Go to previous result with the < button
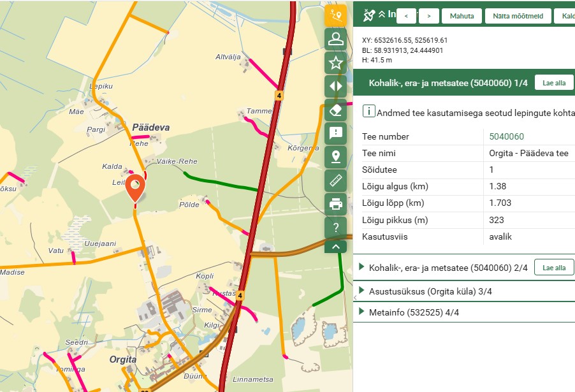The width and height of the screenshot is (575, 392). coord(406,16)
